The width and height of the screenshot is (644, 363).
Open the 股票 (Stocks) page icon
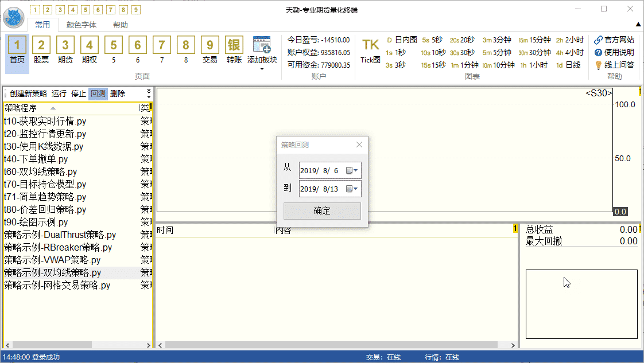point(41,45)
